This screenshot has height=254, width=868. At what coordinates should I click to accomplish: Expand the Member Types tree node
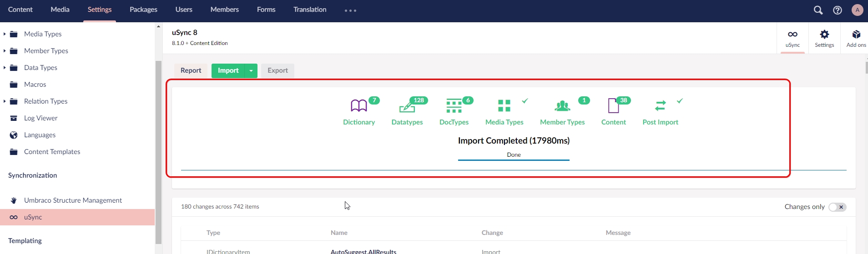(x=5, y=51)
